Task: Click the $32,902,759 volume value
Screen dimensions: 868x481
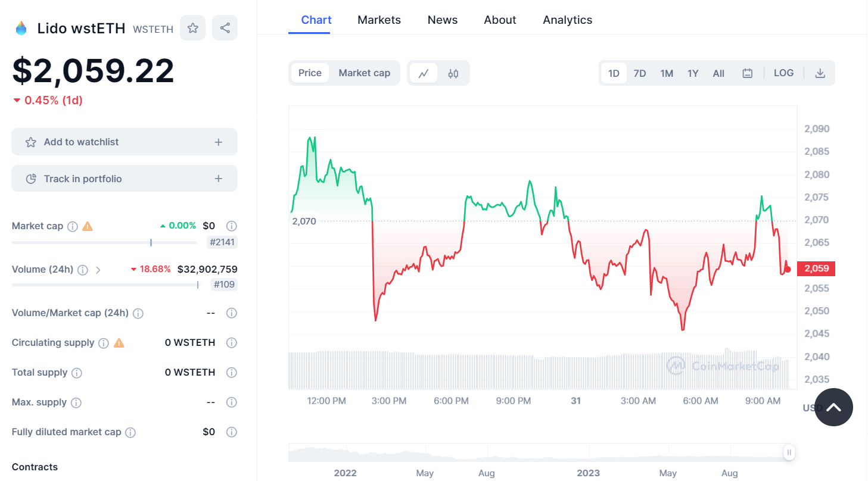Action: pos(207,270)
